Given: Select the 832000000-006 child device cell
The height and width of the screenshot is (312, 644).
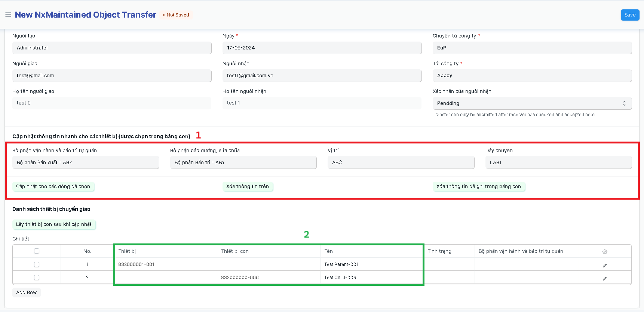Looking at the screenshot, I should click(268, 278).
